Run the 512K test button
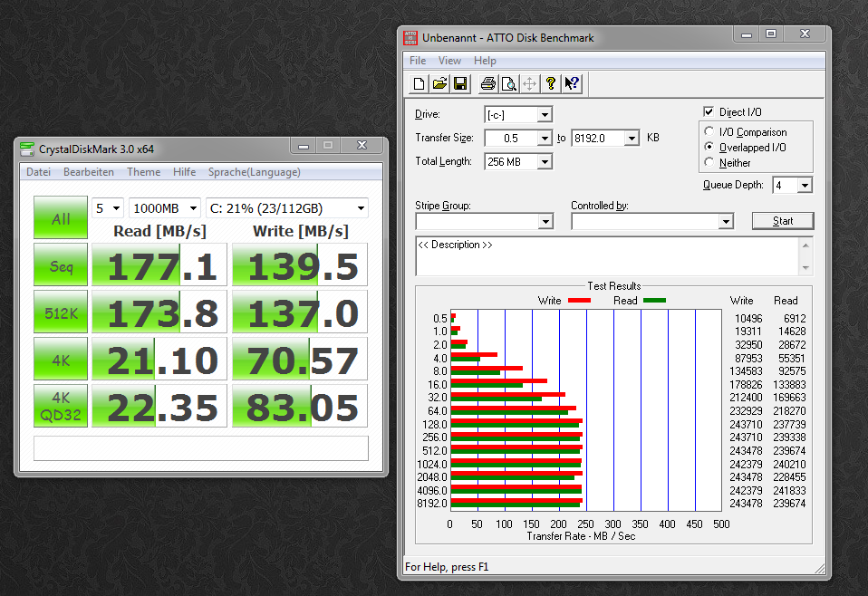This screenshot has width=868, height=596. coord(61,312)
